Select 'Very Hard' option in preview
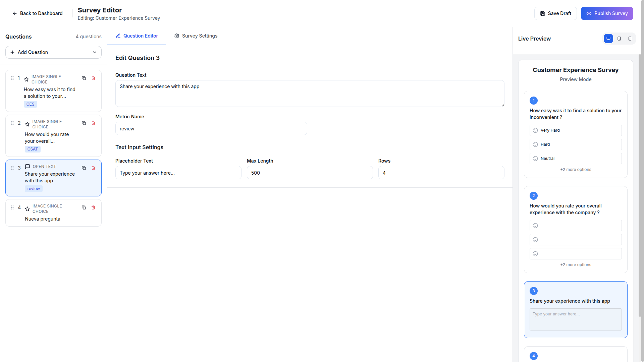Screen dimensions: 644x362 pos(575,130)
